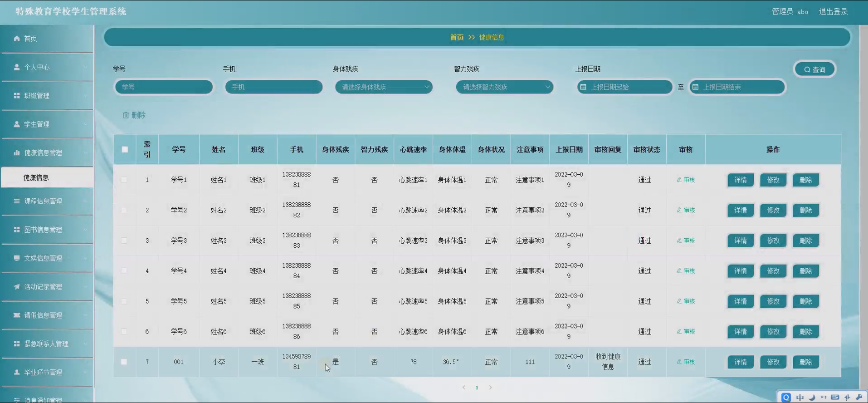Click the 首页 breadcrumb link

457,37
